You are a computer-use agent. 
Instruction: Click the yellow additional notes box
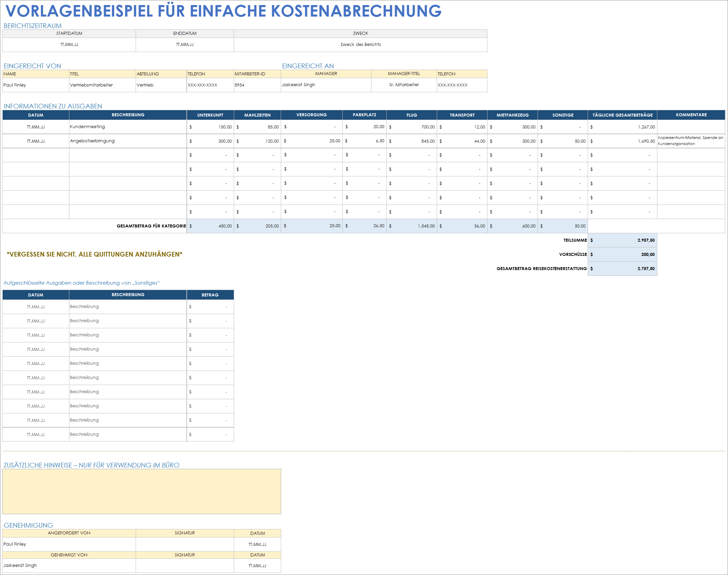click(142, 491)
